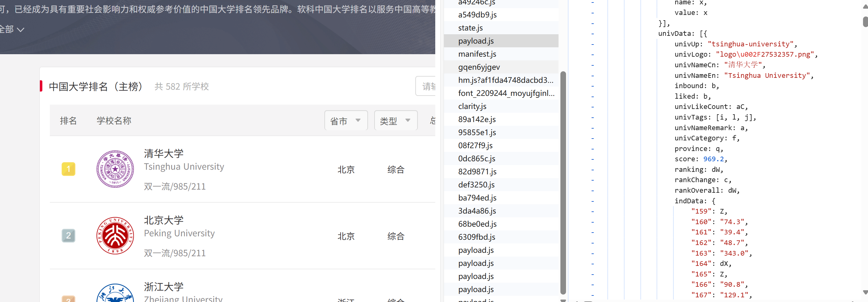Click the rank 1 gold badge
The height and width of the screenshot is (302, 868).
(x=68, y=169)
